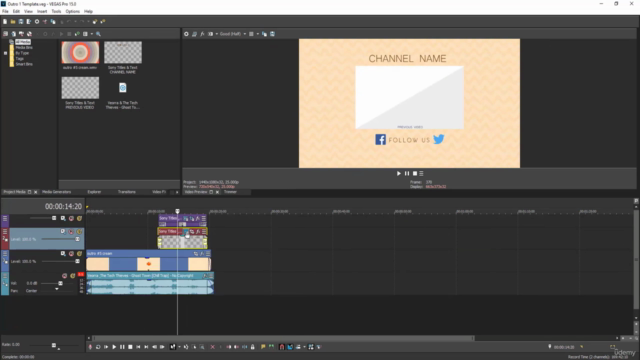This screenshot has width=640, height=360.
Task: Solo the audio track
Action: coord(73,276)
